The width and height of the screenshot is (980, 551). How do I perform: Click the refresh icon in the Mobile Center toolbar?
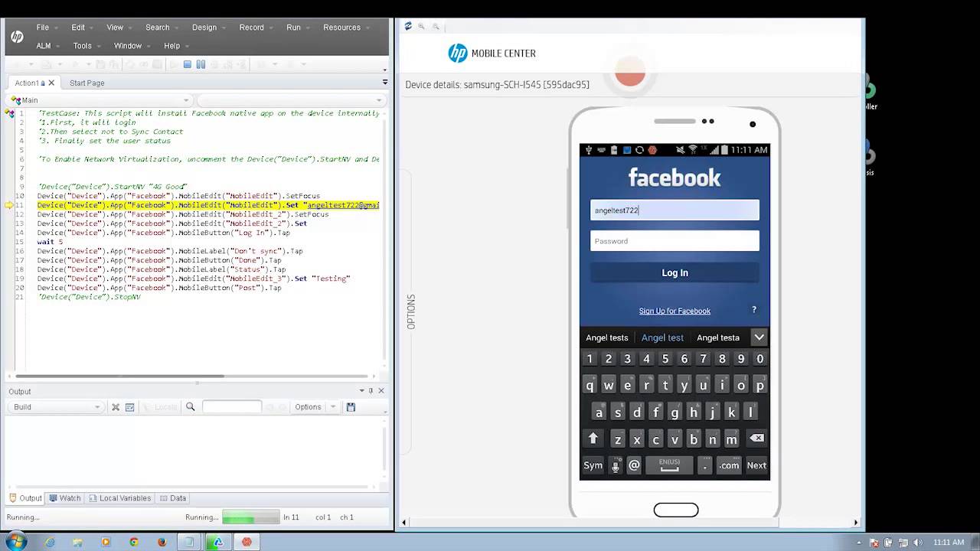[x=408, y=26]
